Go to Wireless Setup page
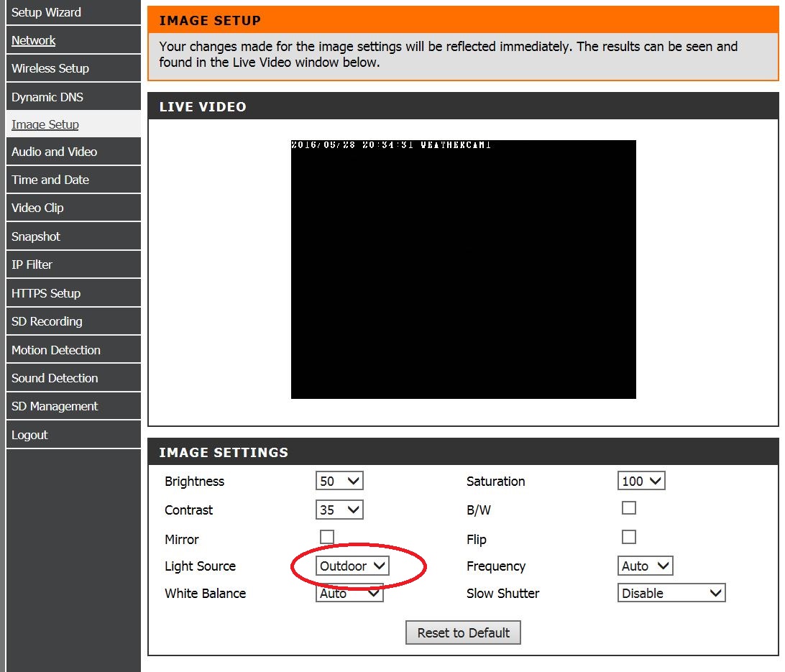Screen dimensions: 785x672 pyautogui.click(x=50, y=69)
